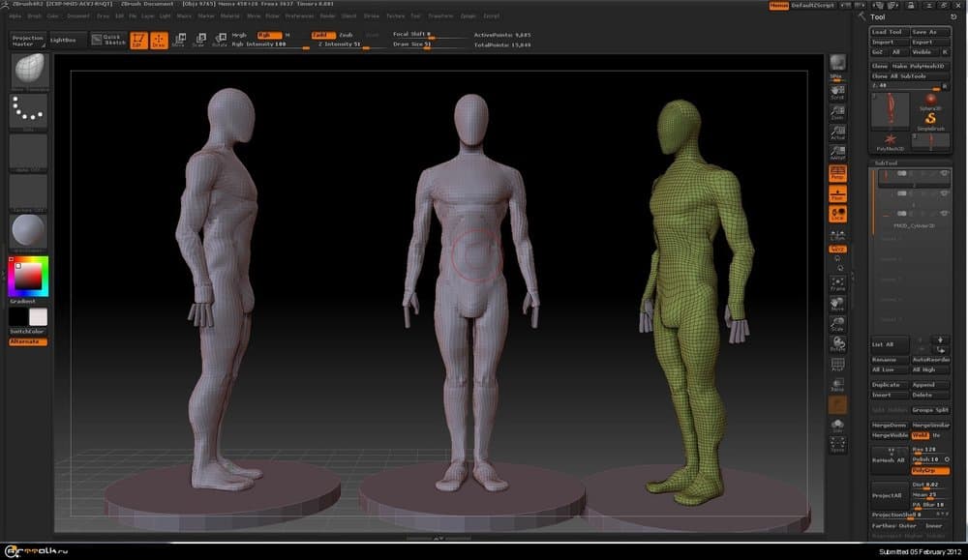Select the SimpleBrush tool icon
This screenshot has height=560, width=968.
929,118
